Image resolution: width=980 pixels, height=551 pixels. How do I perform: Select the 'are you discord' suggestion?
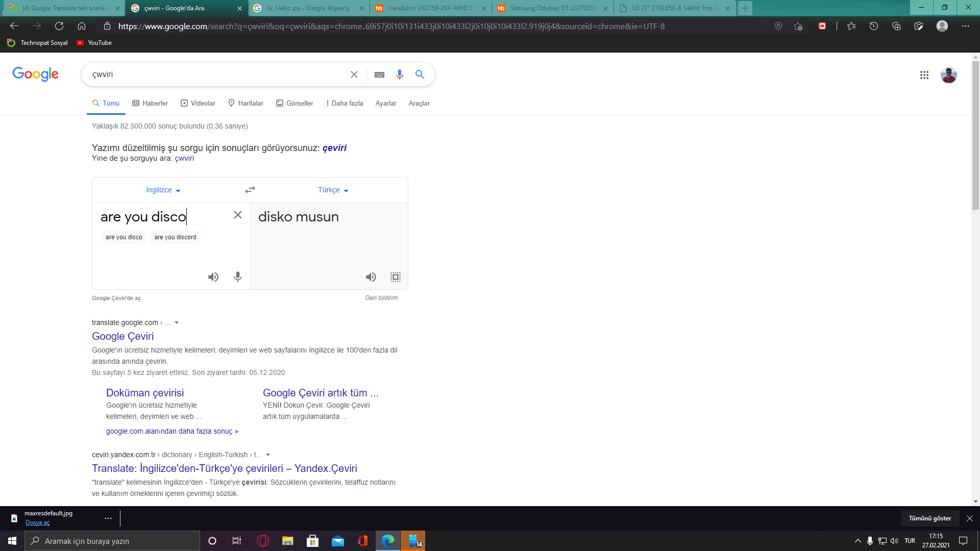175,237
